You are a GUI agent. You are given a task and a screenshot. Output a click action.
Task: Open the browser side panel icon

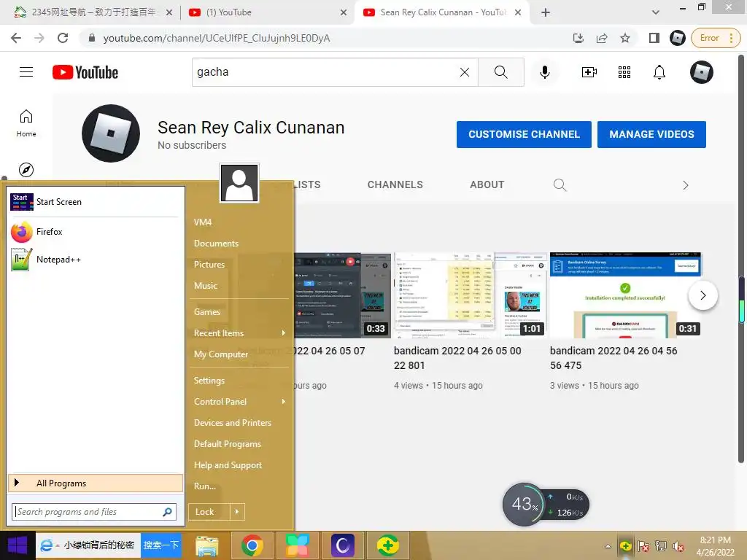point(654,38)
